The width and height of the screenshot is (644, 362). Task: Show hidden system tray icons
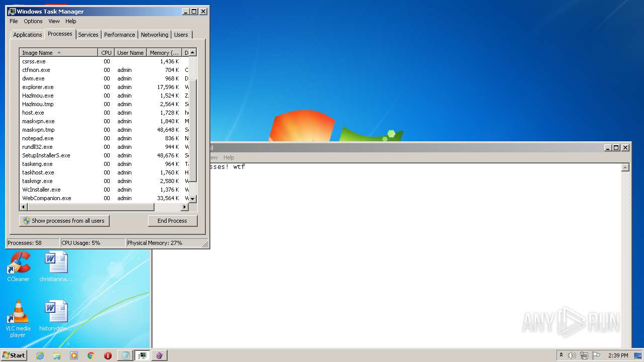(561, 355)
